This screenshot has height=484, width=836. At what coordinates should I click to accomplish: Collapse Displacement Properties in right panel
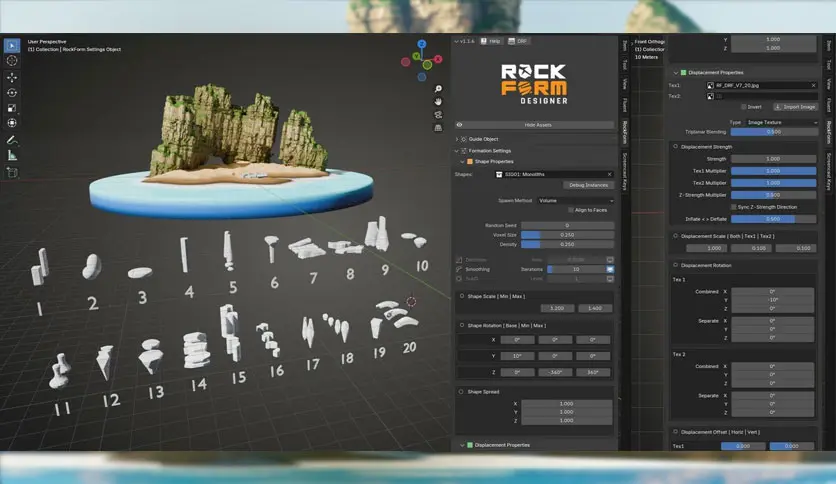click(676, 72)
